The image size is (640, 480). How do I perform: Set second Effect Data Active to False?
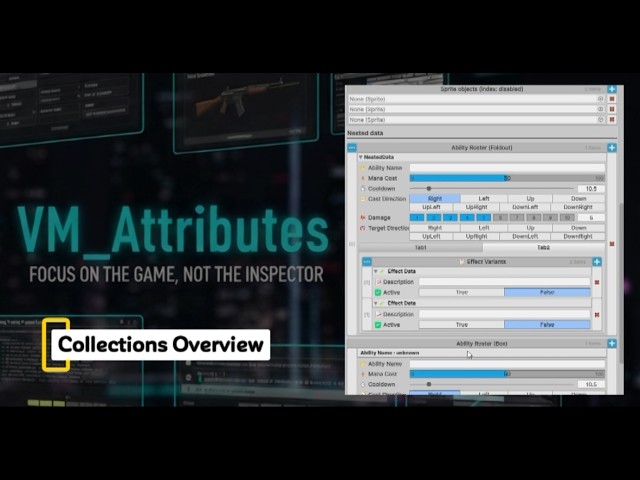tap(547, 324)
